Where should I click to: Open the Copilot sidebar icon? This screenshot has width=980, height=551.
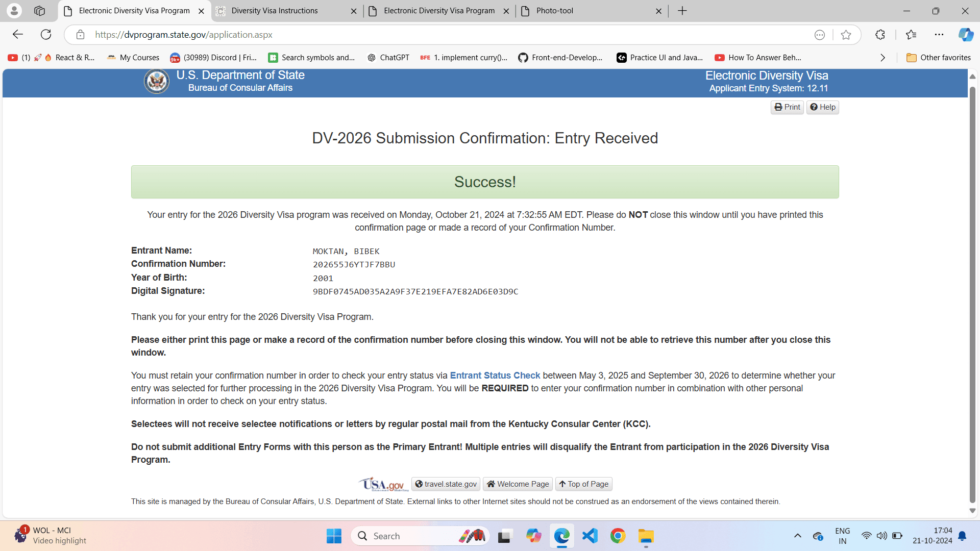click(965, 35)
